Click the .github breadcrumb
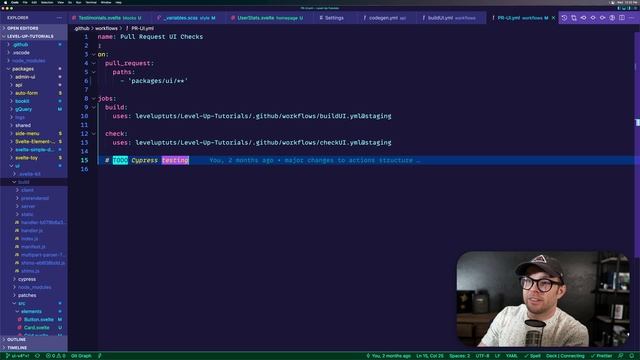 [82, 28]
